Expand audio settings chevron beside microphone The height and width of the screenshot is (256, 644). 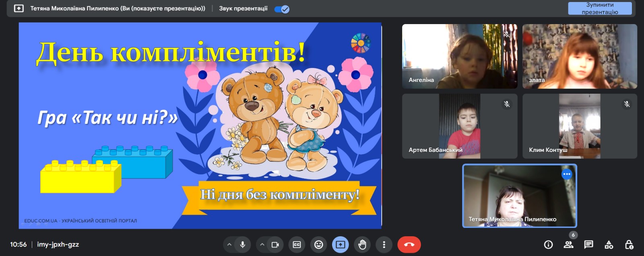[x=229, y=244]
